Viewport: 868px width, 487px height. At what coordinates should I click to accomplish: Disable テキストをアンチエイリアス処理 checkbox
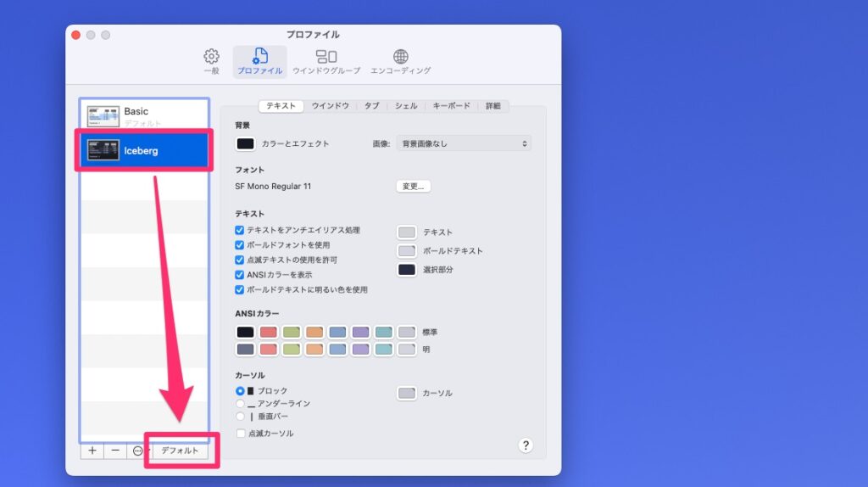coord(240,231)
